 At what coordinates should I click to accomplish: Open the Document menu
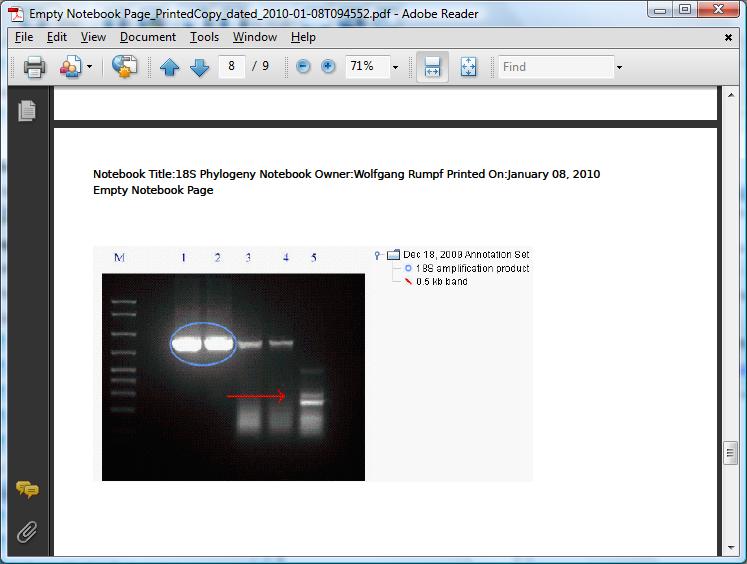pos(148,37)
